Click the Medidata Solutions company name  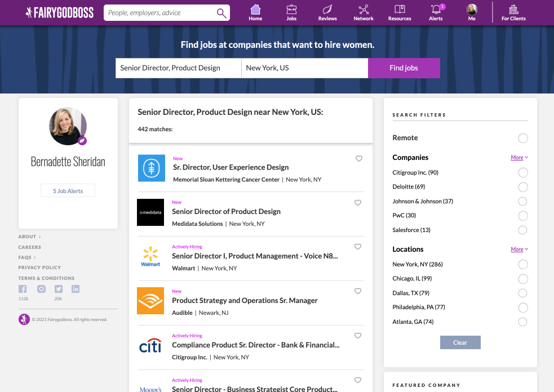click(197, 224)
